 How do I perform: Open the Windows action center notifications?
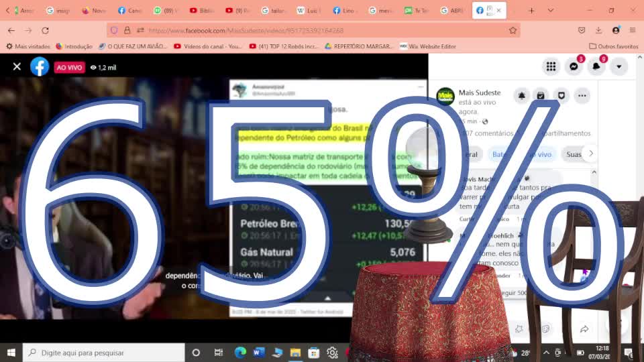[629, 353]
